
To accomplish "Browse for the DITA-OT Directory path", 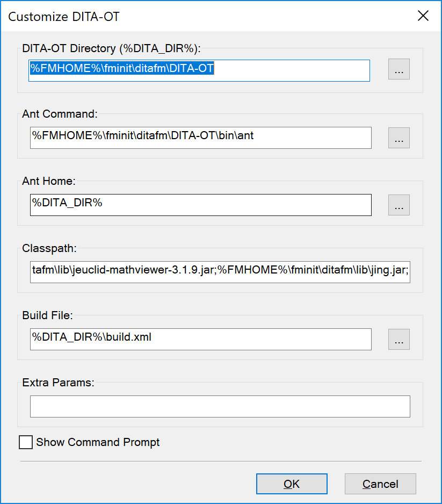I will click(x=398, y=69).
